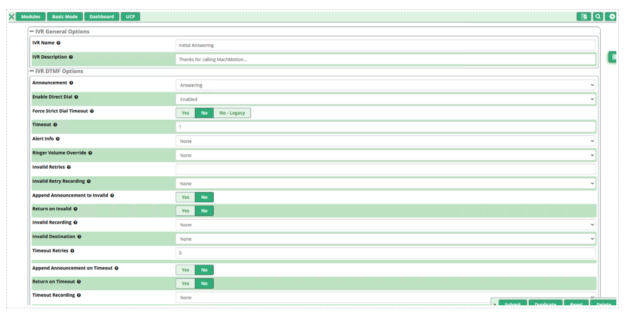The width and height of the screenshot is (644, 314).
Task: Set Force Strict Dial Timeout to Yes
Action: (x=185, y=113)
